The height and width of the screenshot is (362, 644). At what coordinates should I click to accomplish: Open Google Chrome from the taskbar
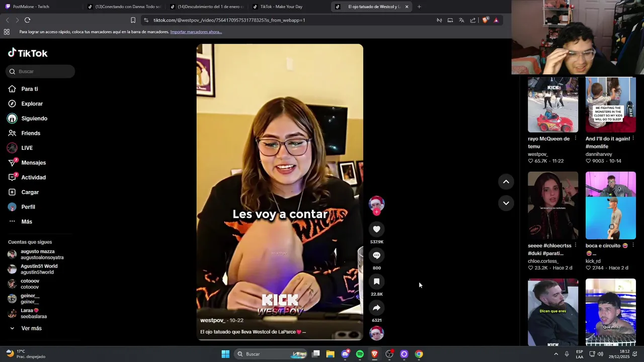[x=419, y=354]
